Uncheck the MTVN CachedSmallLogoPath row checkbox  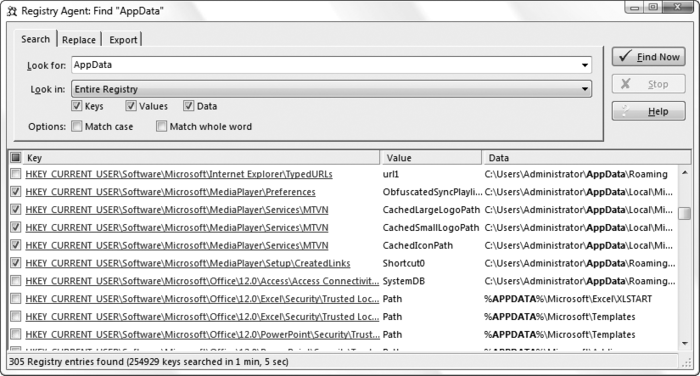[x=16, y=227]
